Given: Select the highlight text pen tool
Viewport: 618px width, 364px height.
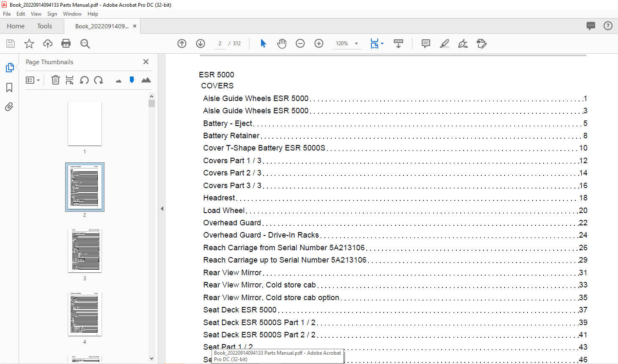Looking at the screenshot, I should point(444,44).
